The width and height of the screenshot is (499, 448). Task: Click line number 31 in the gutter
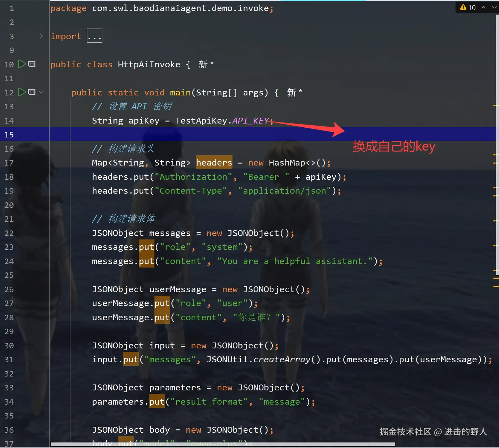[9, 360]
